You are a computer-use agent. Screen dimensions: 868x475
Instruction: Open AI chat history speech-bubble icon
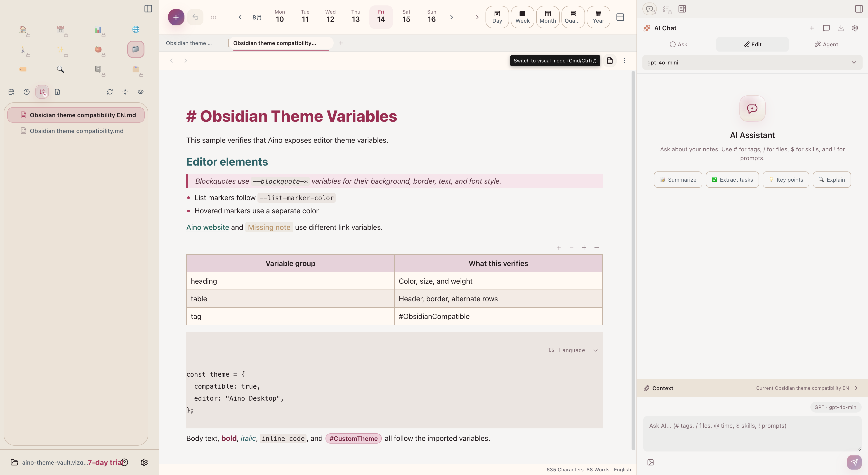click(826, 28)
